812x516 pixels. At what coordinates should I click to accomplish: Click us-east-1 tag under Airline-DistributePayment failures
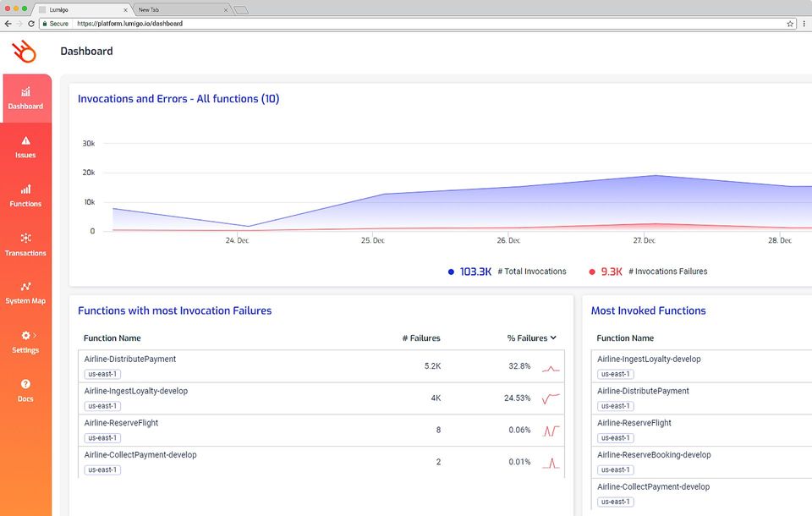click(102, 374)
